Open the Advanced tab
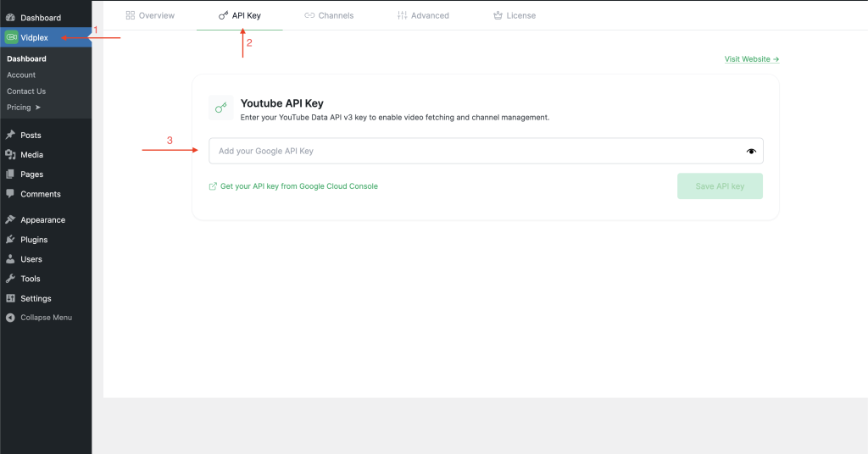Screen dimensions: 868x454 pyautogui.click(x=423, y=15)
